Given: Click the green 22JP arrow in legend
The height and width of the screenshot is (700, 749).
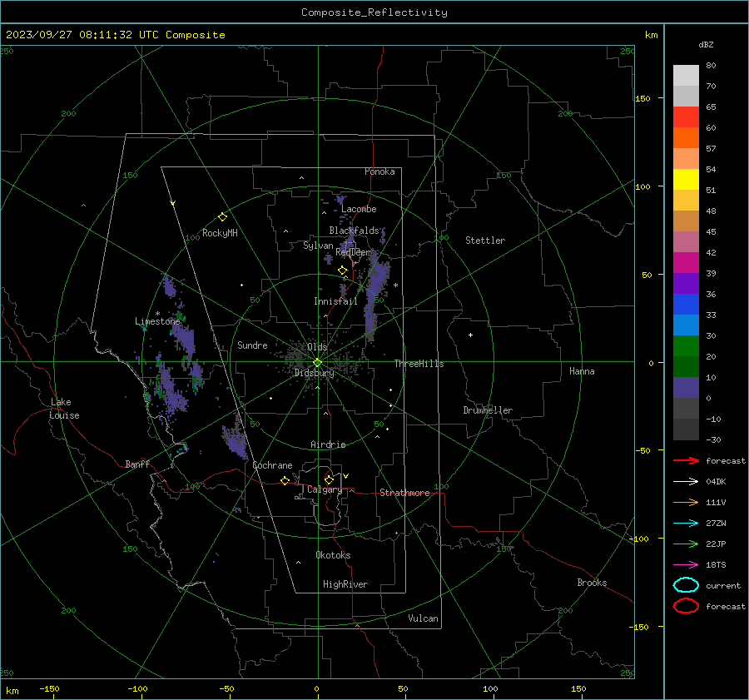Looking at the screenshot, I should click(x=686, y=544).
